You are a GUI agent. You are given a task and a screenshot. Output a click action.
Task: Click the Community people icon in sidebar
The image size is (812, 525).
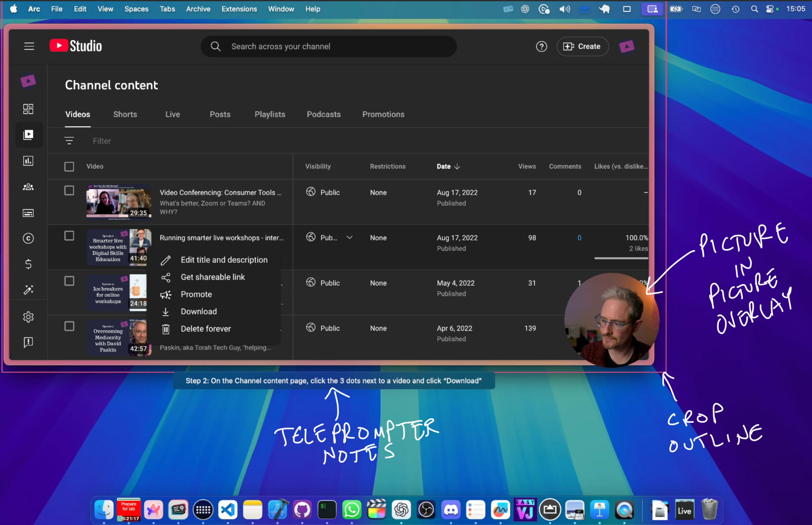point(28,187)
